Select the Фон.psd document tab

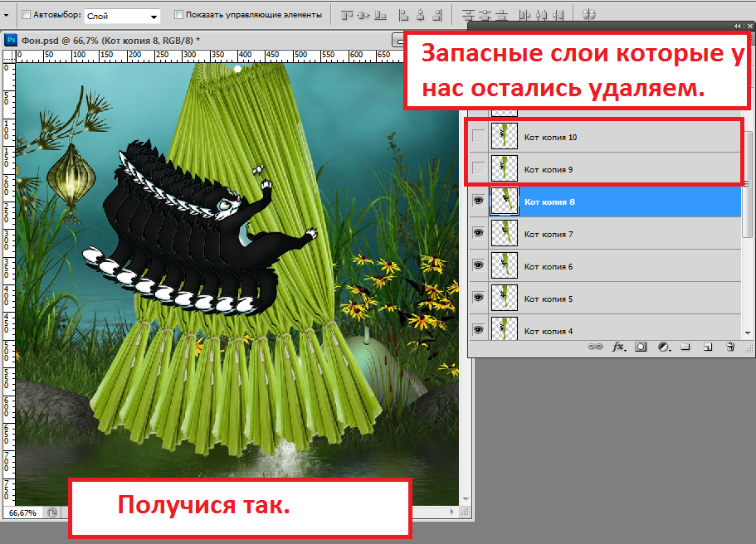pos(110,41)
